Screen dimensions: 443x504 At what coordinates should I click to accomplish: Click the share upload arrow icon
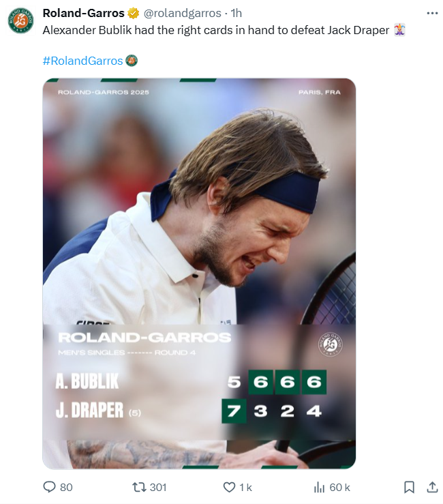[x=432, y=487]
